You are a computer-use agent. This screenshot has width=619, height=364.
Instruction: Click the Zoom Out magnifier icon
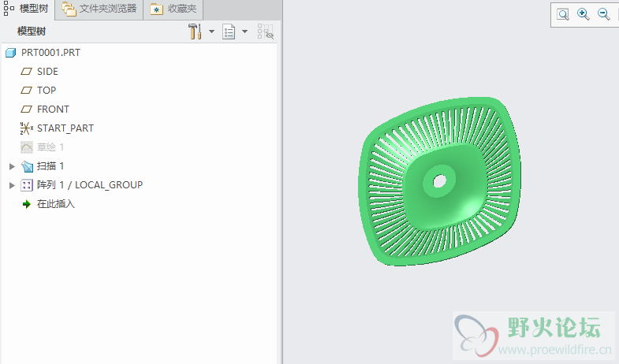(604, 14)
